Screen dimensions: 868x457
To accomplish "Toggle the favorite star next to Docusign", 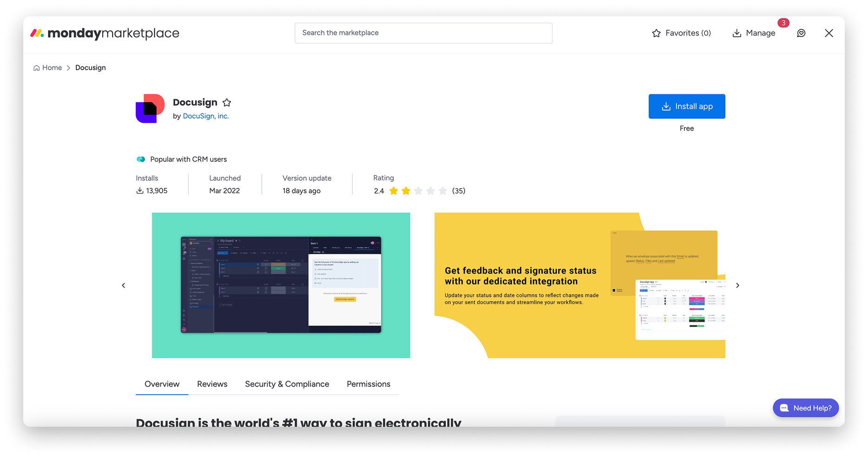I will coord(227,103).
